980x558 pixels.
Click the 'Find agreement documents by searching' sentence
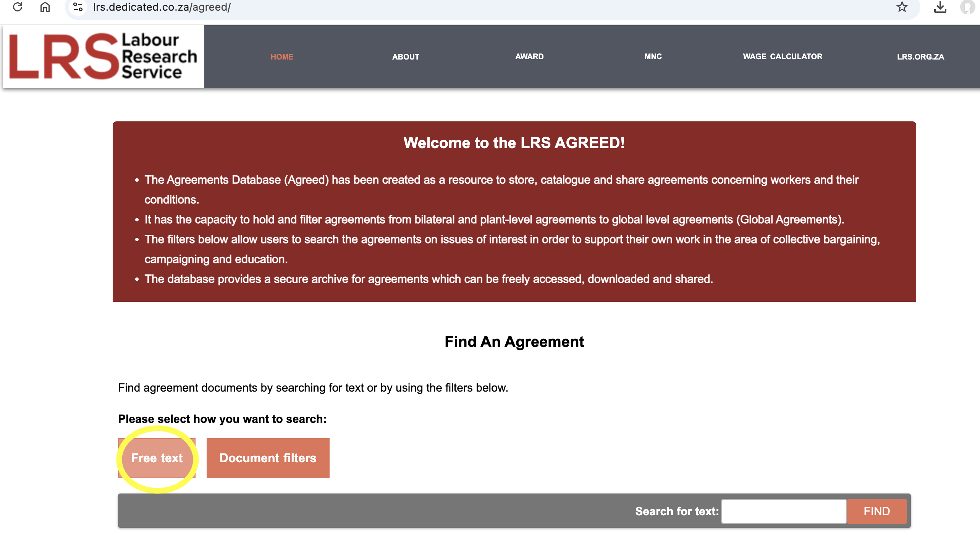point(313,388)
